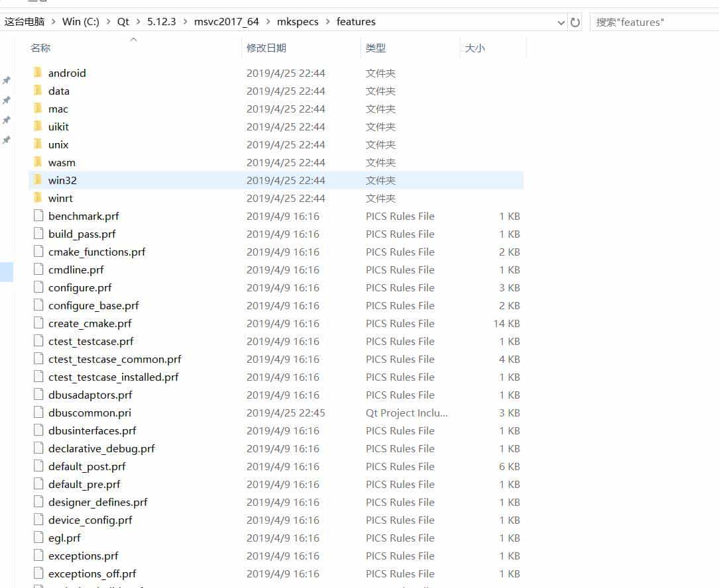
Task: Click the refresh icon beside address bar
Action: coord(575,22)
